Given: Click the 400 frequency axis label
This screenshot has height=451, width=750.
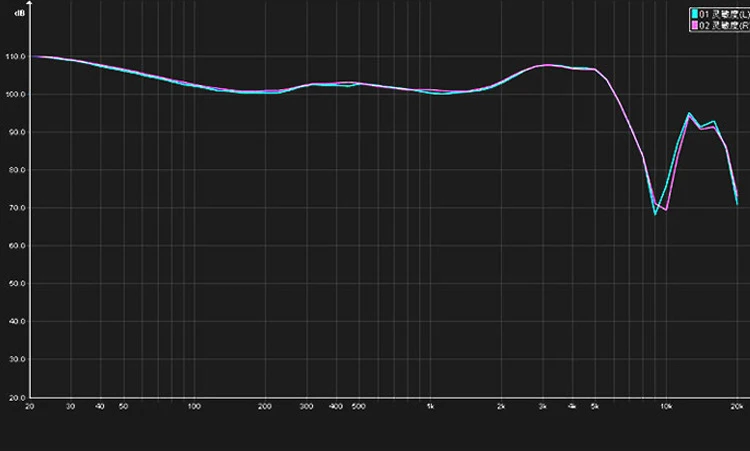Looking at the screenshot, I should pyautogui.click(x=336, y=407).
